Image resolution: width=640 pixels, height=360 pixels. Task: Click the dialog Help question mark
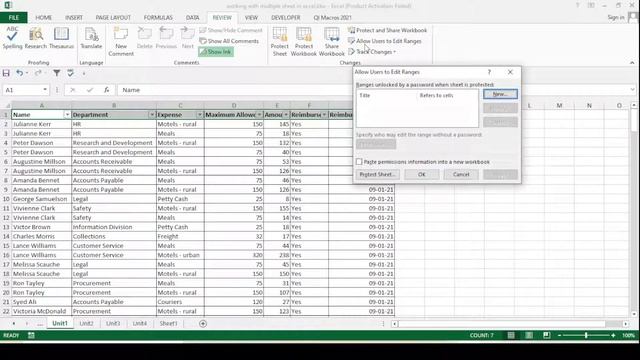click(489, 72)
